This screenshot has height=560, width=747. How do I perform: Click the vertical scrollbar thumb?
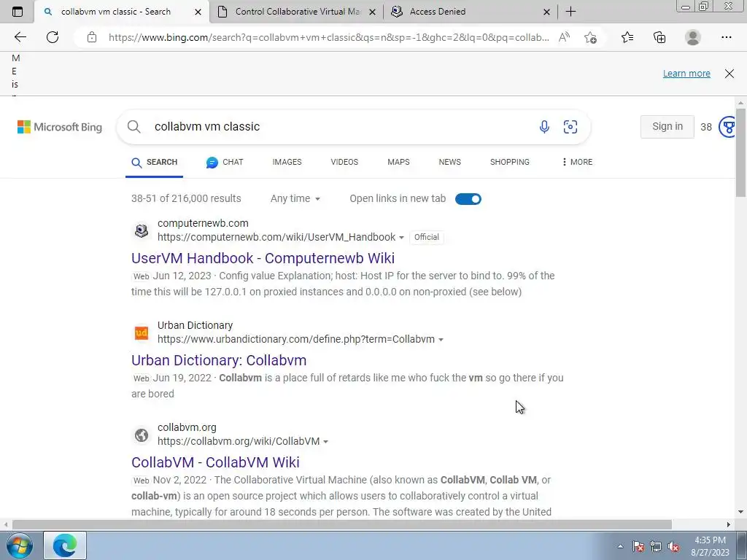(x=740, y=152)
